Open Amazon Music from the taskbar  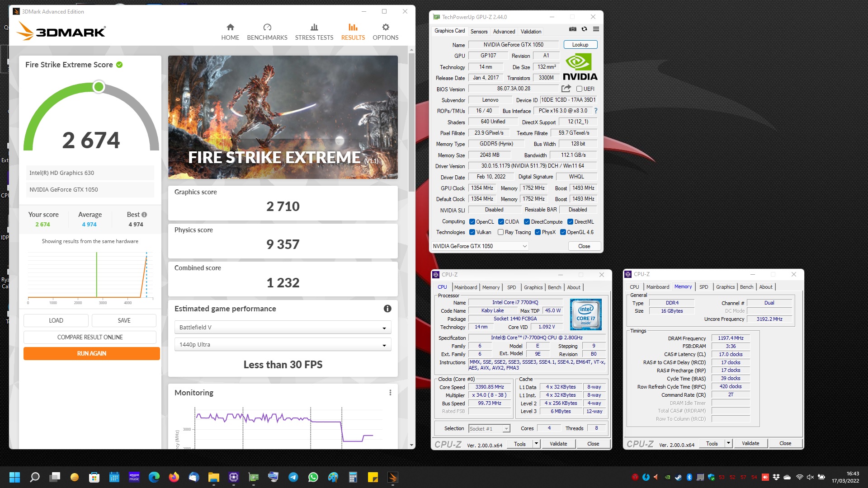134,477
